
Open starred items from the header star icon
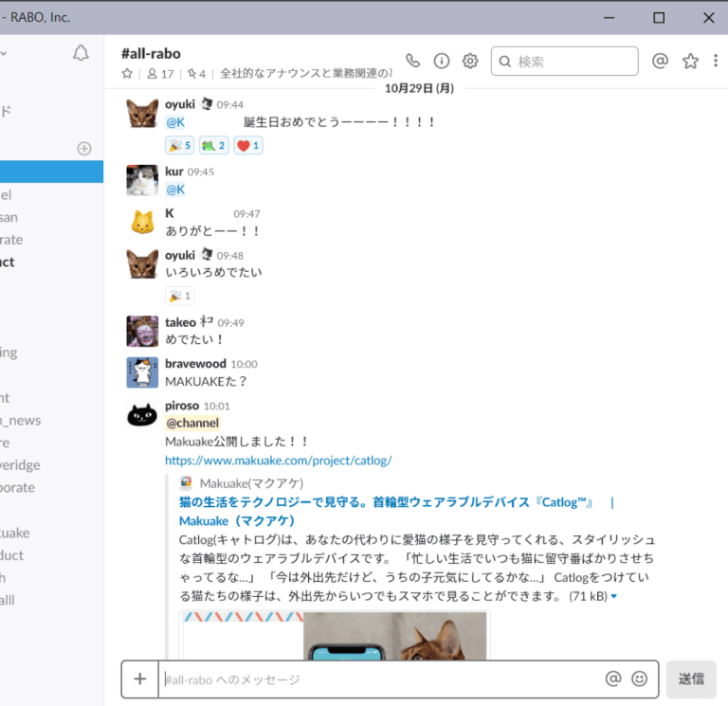point(690,61)
